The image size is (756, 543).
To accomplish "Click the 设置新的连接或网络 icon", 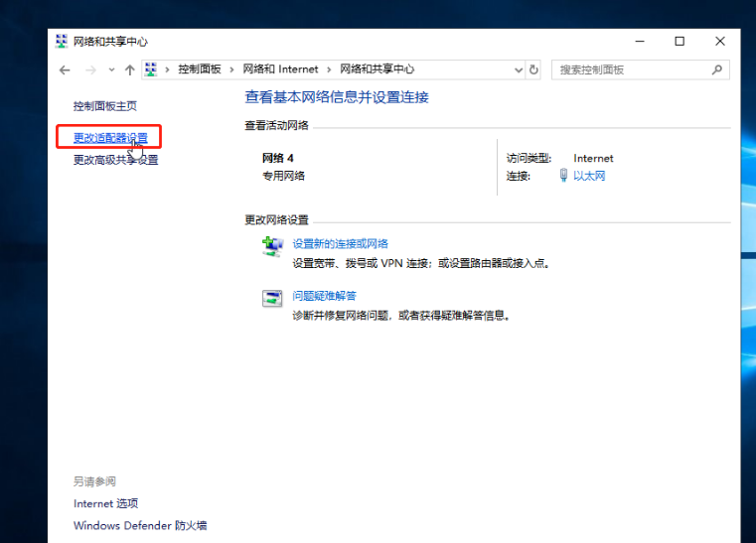I will click(x=272, y=247).
